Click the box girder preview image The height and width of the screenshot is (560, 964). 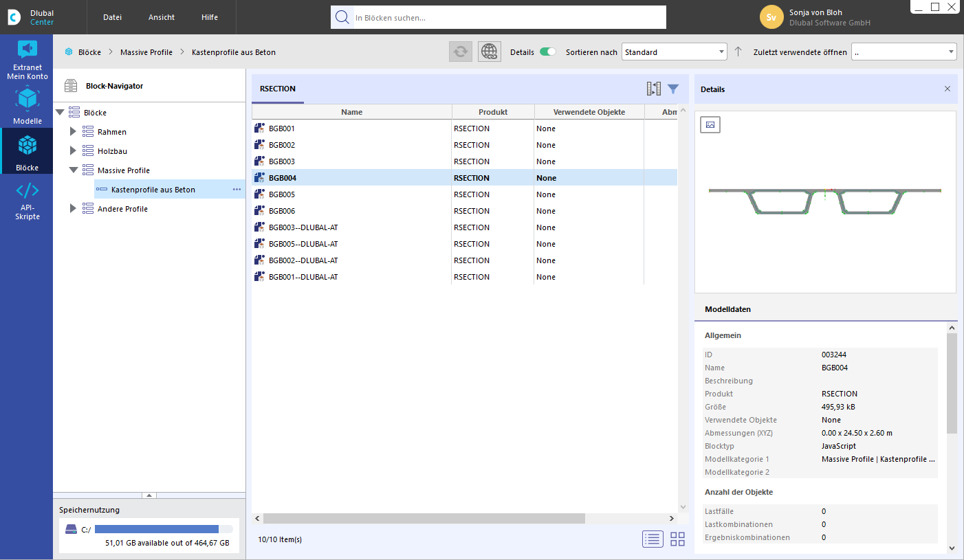(825, 201)
